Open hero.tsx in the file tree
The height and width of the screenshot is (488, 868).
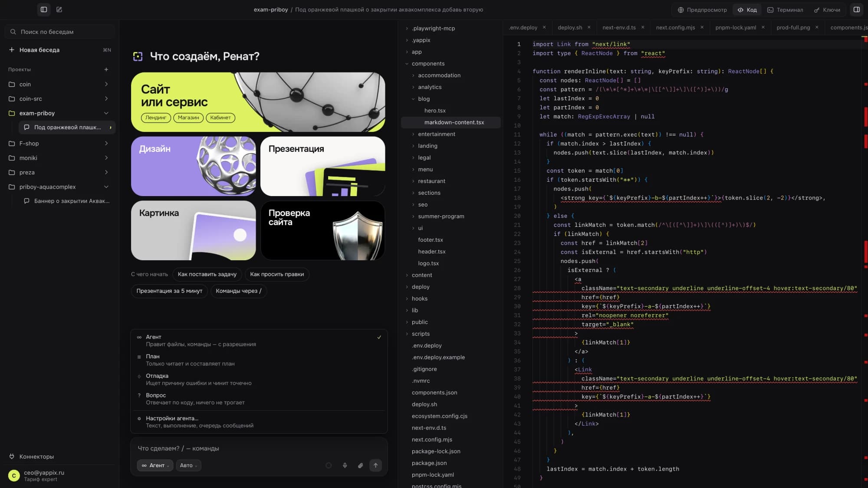coord(435,111)
